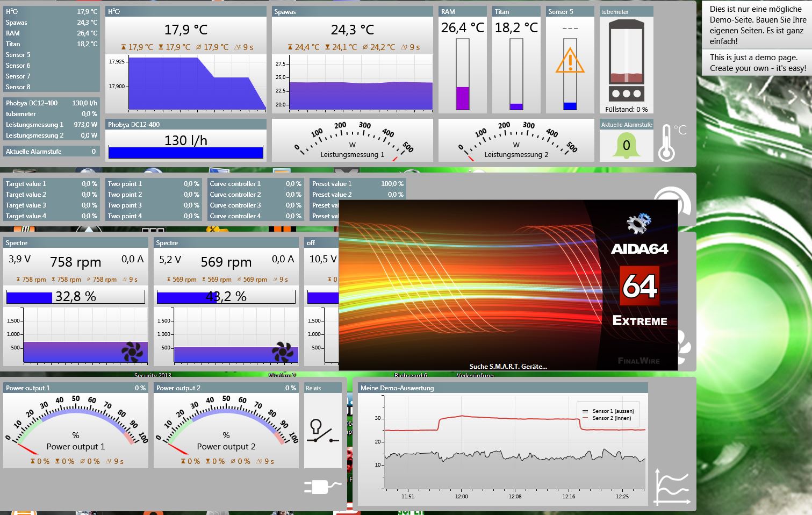Click the 569 rpm fan speed value
This screenshot has width=812, height=515.
pyautogui.click(x=226, y=262)
